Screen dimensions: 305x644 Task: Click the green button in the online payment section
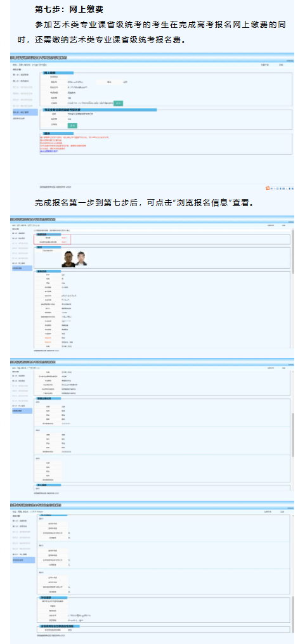point(119,103)
